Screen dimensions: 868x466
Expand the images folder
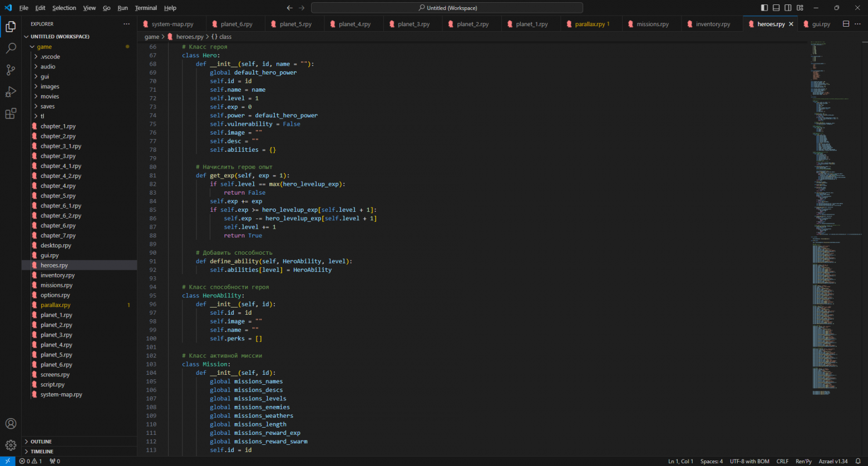(x=50, y=87)
